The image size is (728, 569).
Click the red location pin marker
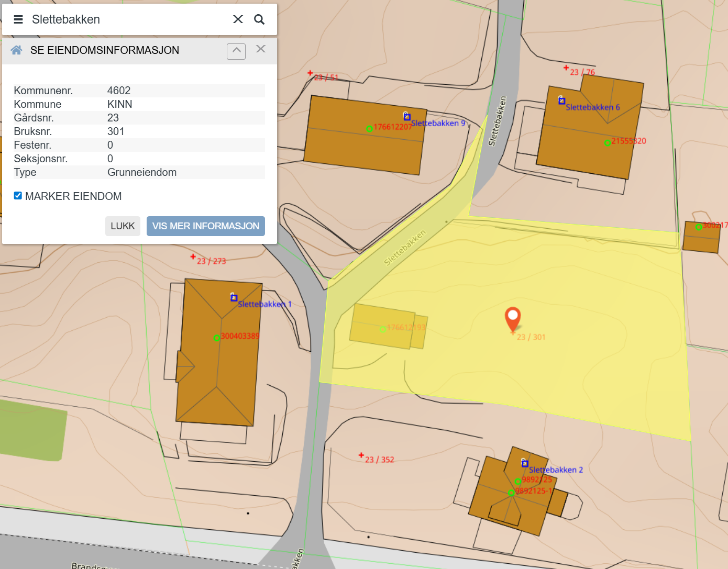pyautogui.click(x=512, y=317)
